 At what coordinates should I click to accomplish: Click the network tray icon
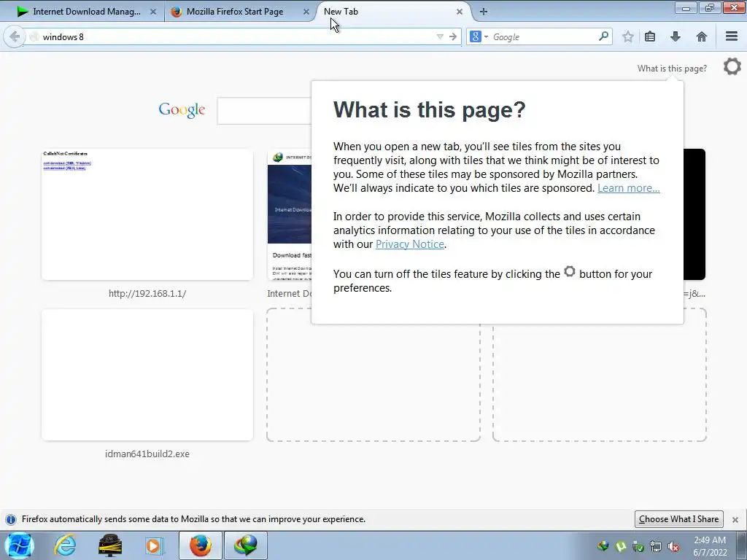pos(656,547)
